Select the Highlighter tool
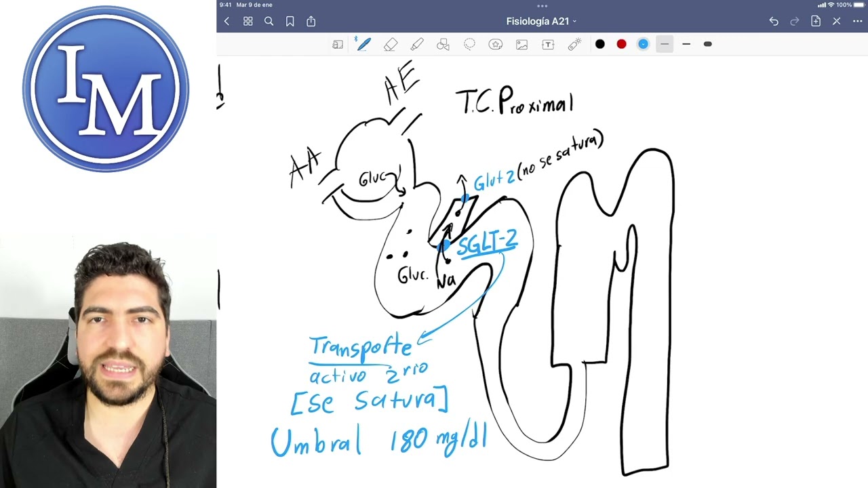The width and height of the screenshot is (868, 488). pyautogui.click(x=417, y=44)
